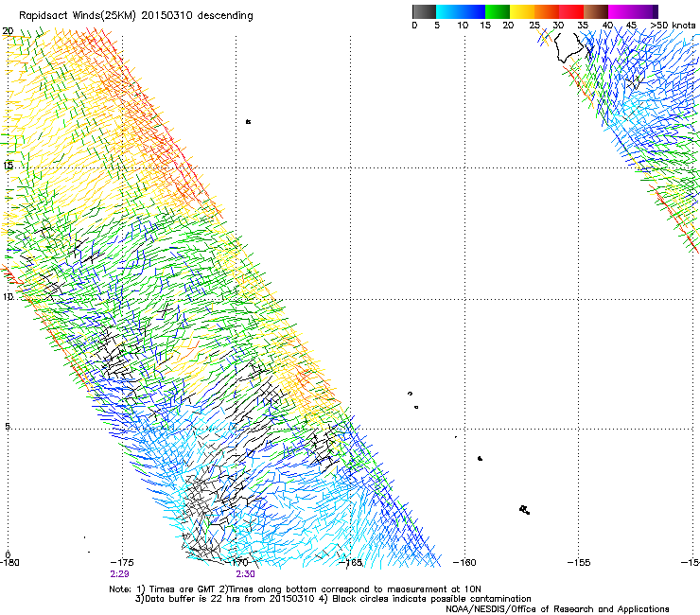Click the '>50 knots' legend label
Image resolution: width=700 pixels, height=615 pixels.
(674, 26)
